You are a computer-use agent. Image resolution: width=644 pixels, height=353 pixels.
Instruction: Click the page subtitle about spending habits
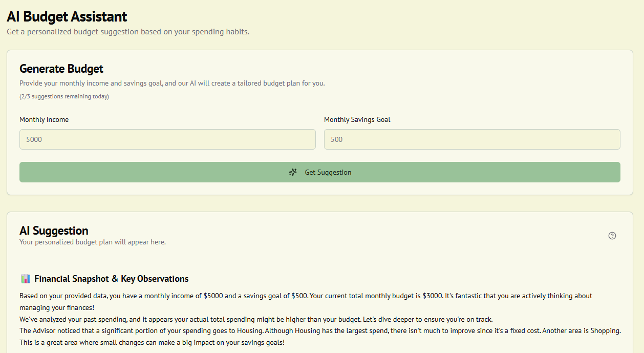pyautogui.click(x=127, y=32)
